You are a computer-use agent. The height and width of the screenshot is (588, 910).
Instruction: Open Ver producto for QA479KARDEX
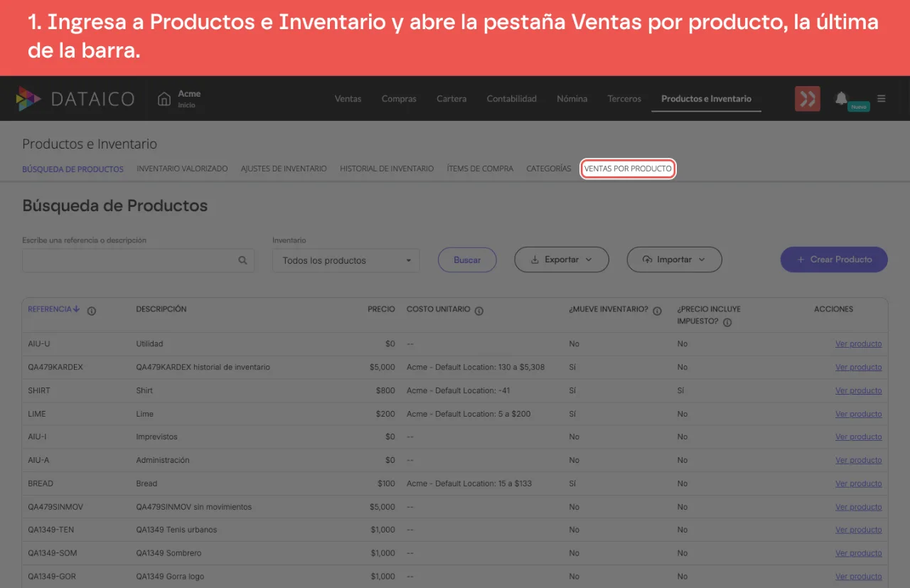point(858,368)
